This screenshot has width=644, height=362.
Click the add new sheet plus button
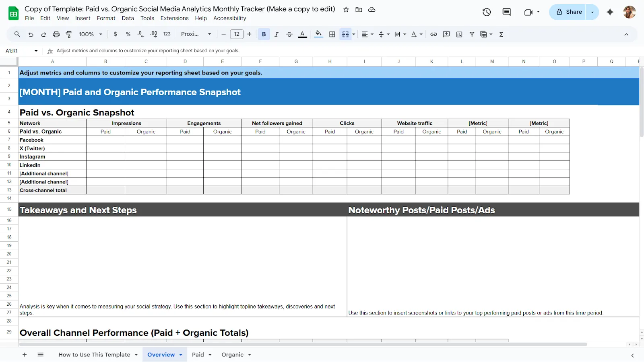(25, 355)
